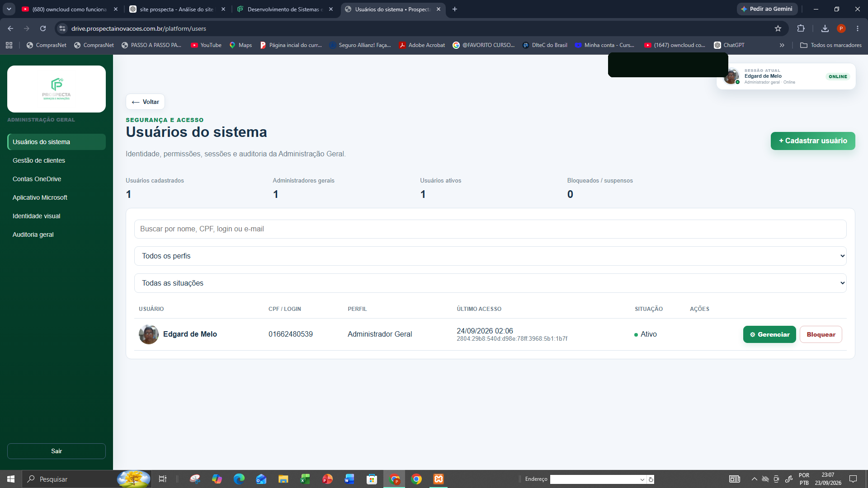This screenshot has height=488, width=868.
Task: Click the Ativo status text
Action: [649, 334]
